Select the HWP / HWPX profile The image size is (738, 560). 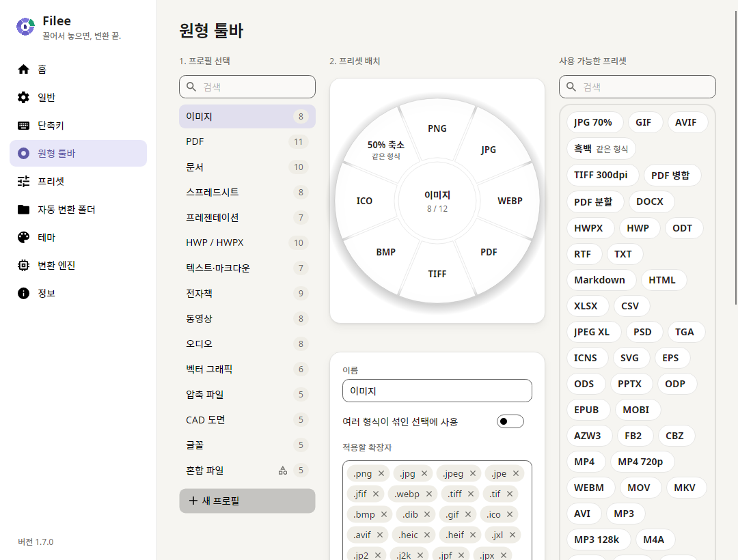tap(247, 242)
